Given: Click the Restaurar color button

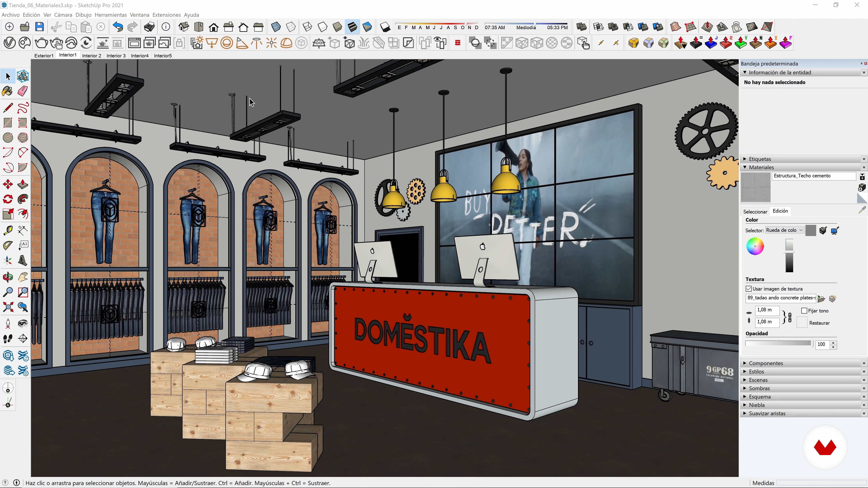Looking at the screenshot, I should 802,323.
